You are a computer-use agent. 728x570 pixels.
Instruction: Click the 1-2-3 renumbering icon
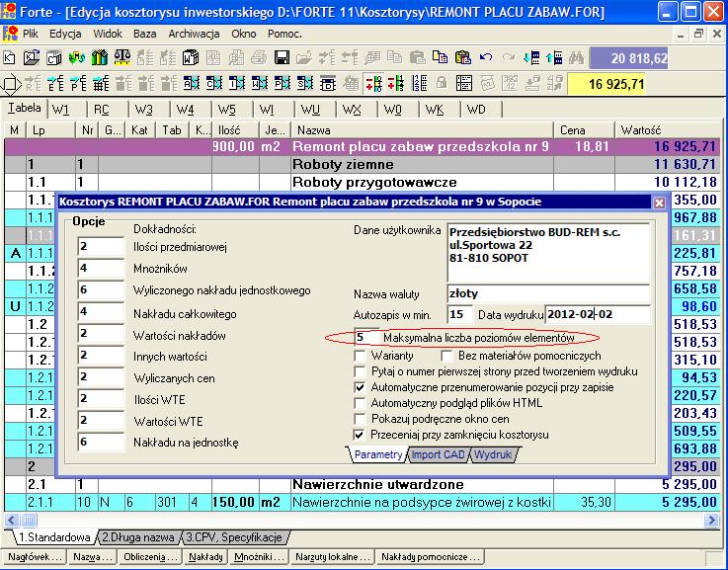[418, 84]
